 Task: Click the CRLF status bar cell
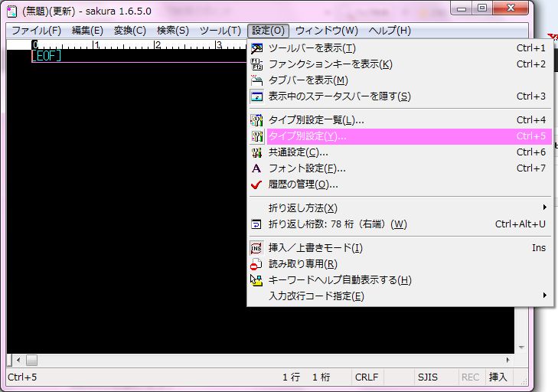[366, 377]
